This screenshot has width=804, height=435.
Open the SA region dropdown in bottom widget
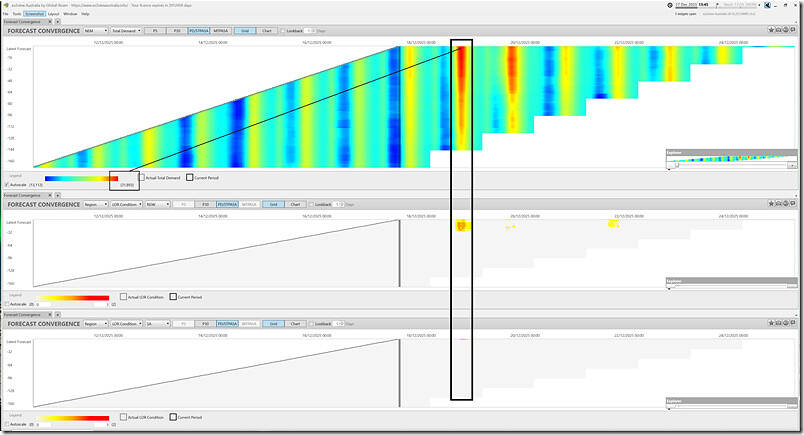click(157, 324)
